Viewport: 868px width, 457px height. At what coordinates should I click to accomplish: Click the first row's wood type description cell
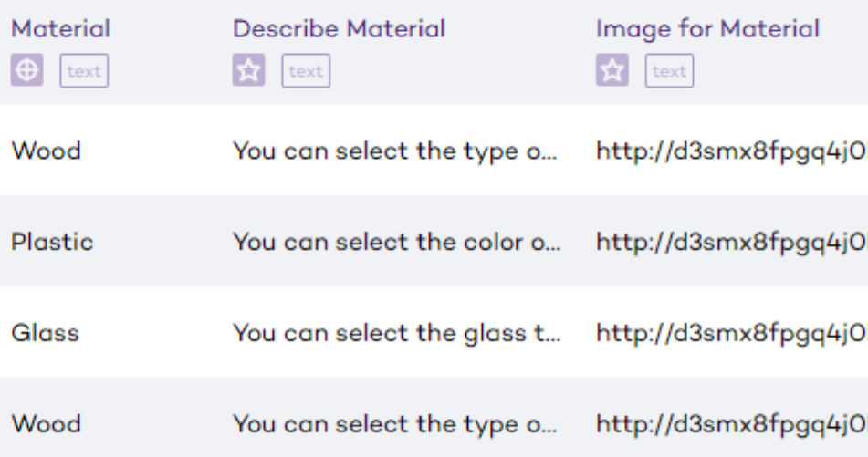[394, 151]
